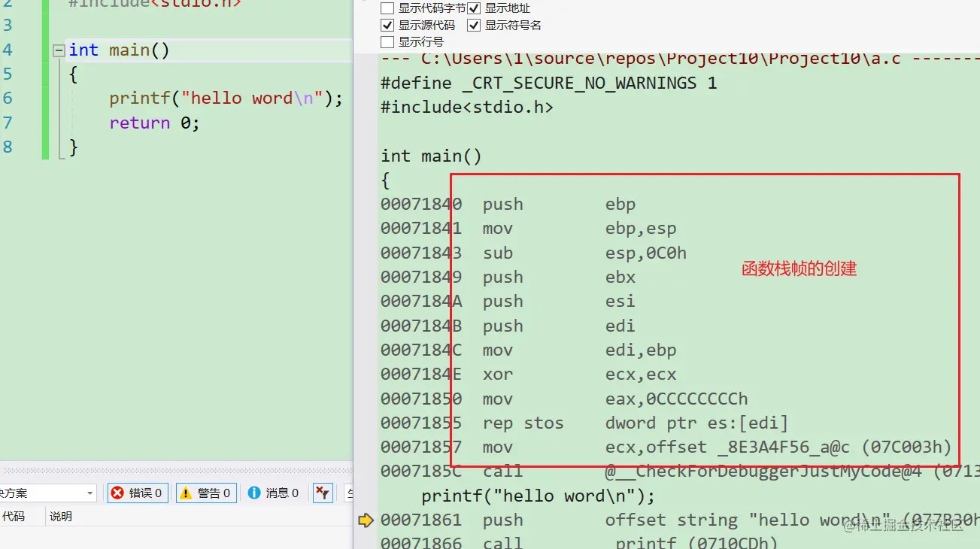980x549 pixels.
Task: Uncheck the 显示地址 checkbox
Action: [474, 8]
